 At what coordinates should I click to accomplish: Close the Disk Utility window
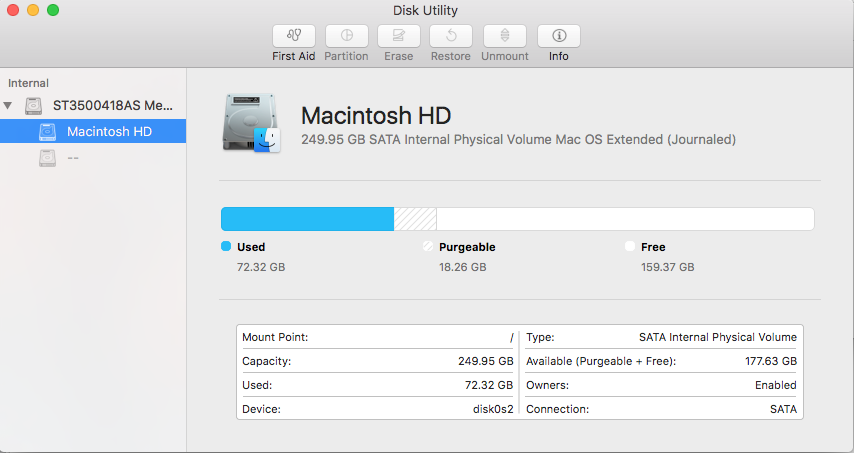(13, 10)
